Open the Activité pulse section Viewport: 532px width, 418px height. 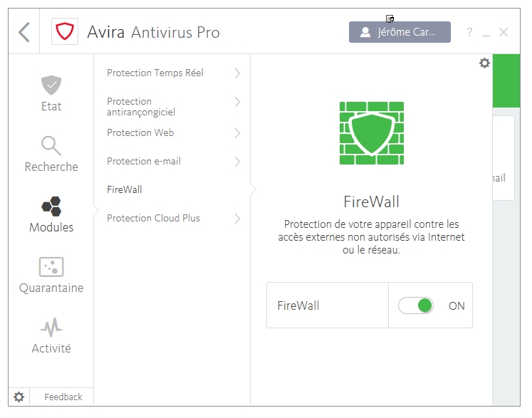51,336
